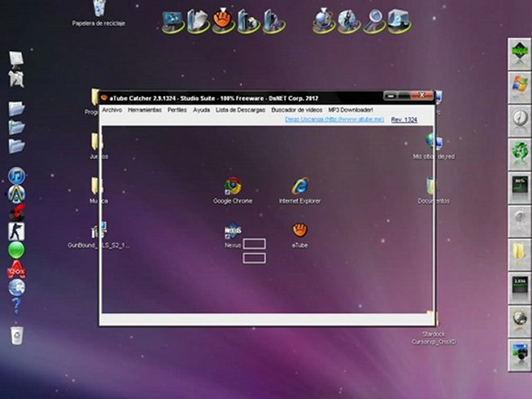The image size is (532, 399).
Task: Click the globe tile in right dock
Action: [x=520, y=321]
